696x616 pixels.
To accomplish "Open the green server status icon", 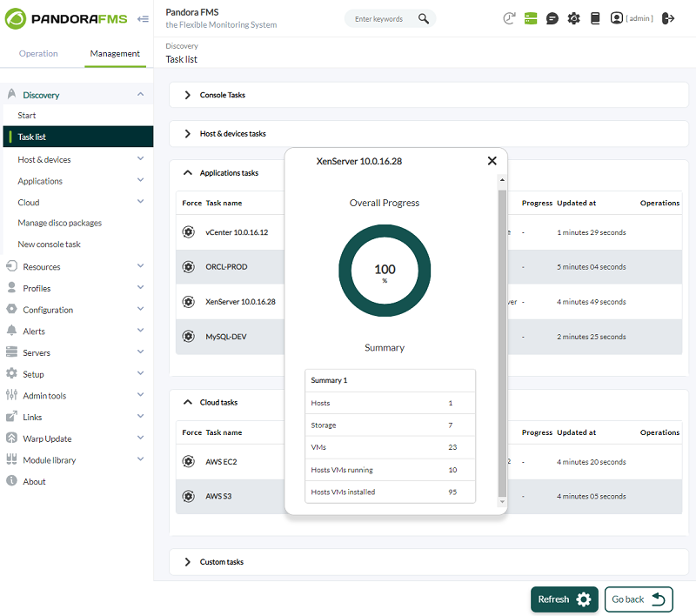I will 531,18.
